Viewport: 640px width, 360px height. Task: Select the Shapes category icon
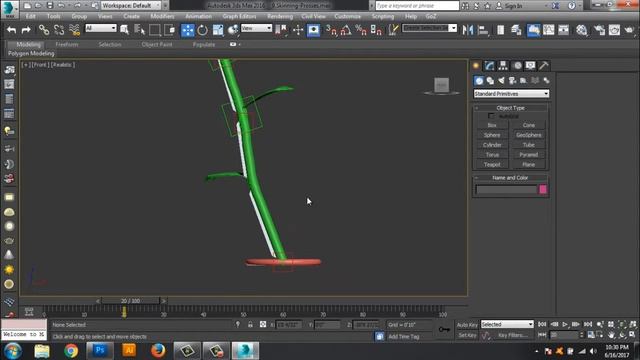(x=490, y=80)
